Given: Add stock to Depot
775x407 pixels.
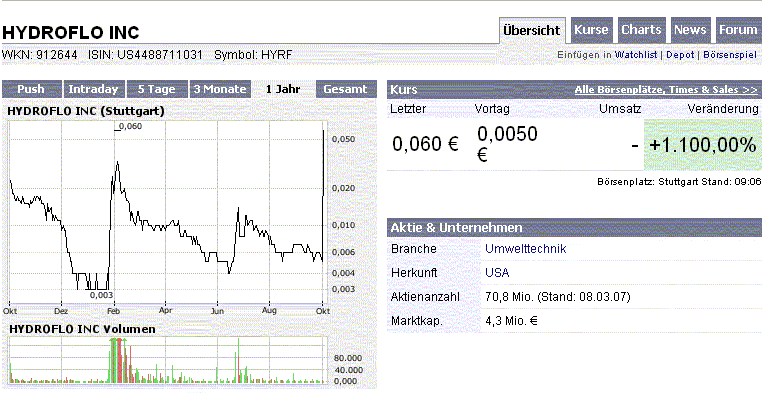Looking at the screenshot, I should tap(680, 55).
